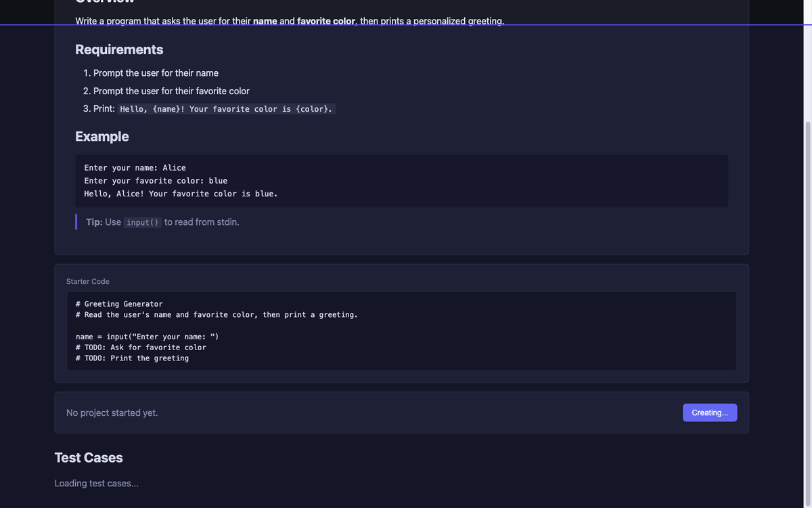The image size is (812, 508).
Task: Click the "Test Cases" heading
Action: (89, 458)
